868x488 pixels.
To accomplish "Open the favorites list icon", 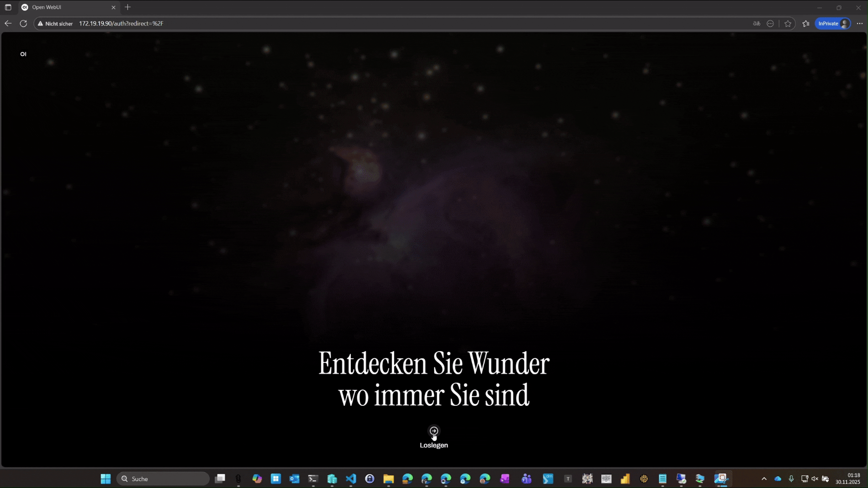I will pos(806,24).
